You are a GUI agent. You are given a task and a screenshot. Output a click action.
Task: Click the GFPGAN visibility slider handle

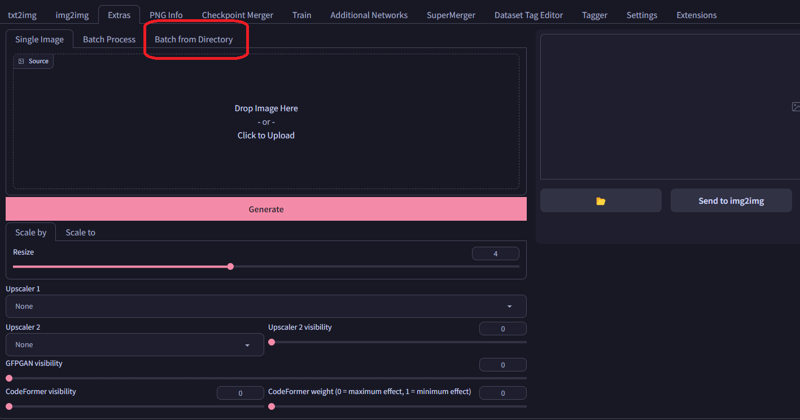point(9,378)
